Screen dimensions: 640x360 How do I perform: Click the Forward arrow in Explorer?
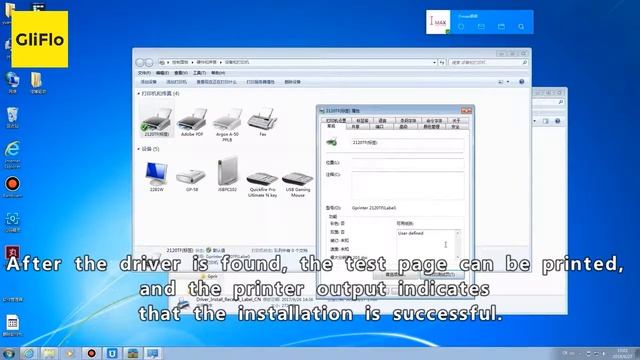tap(149, 62)
